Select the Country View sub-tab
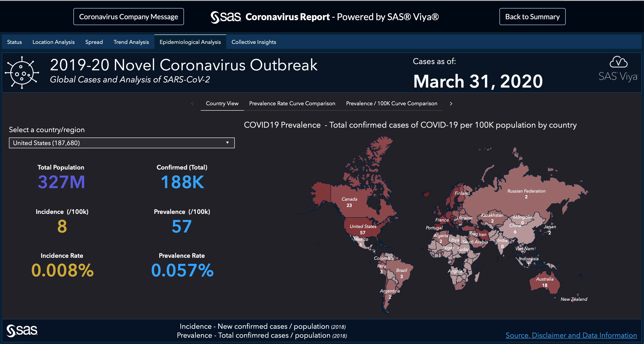 point(222,103)
